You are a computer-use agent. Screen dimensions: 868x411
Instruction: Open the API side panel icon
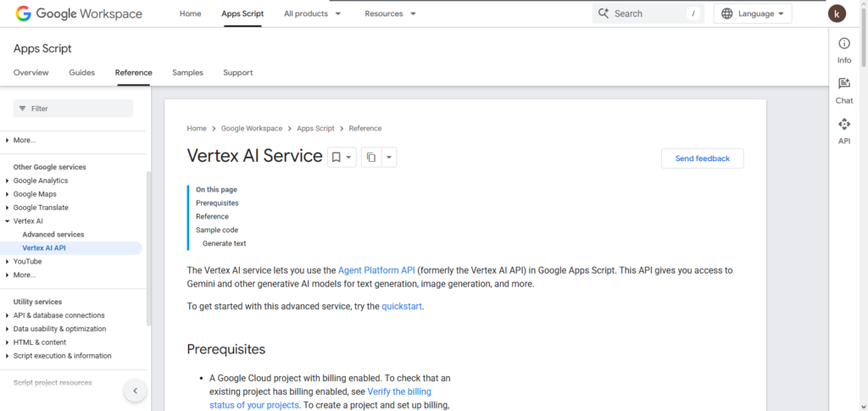[843, 124]
